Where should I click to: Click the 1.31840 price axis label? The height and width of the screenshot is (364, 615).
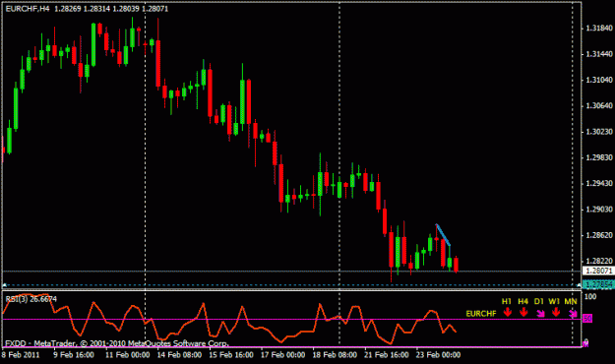click(599, 29)
